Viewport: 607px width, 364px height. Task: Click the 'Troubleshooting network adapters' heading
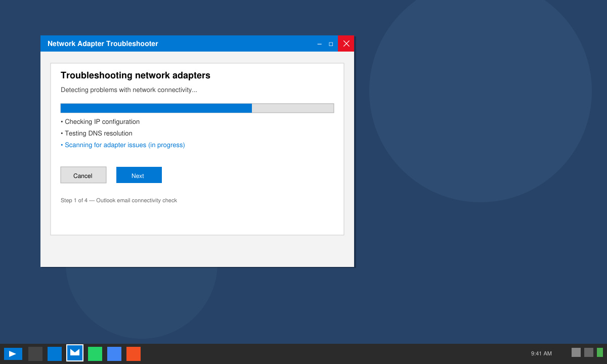point(136,75)
